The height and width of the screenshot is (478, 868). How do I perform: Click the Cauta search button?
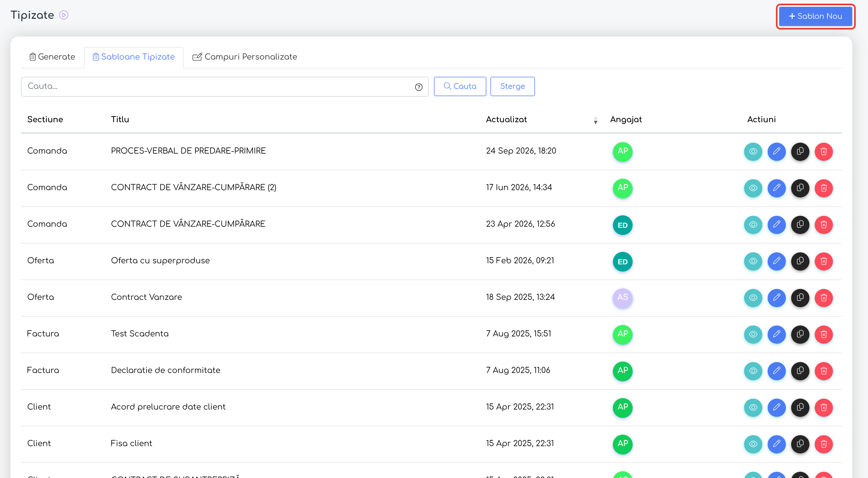pyautogui.click(x=460, y=86)
